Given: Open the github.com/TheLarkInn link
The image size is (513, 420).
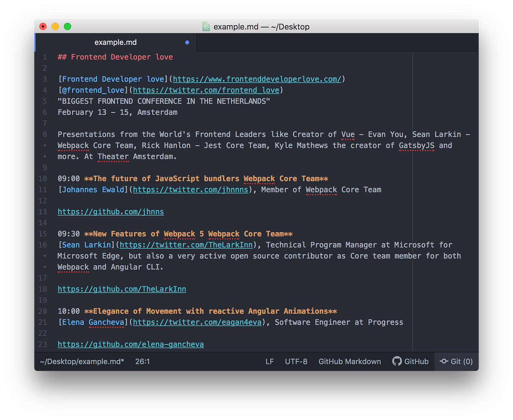Looking at the screenshot, I should click(121, 289).
